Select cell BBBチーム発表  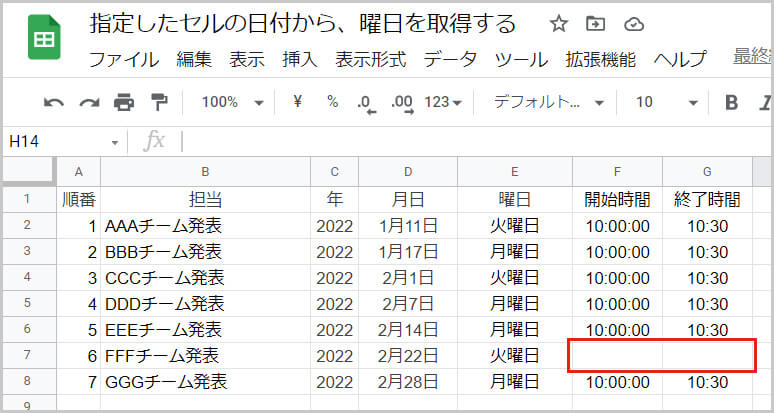pos(205,252)
